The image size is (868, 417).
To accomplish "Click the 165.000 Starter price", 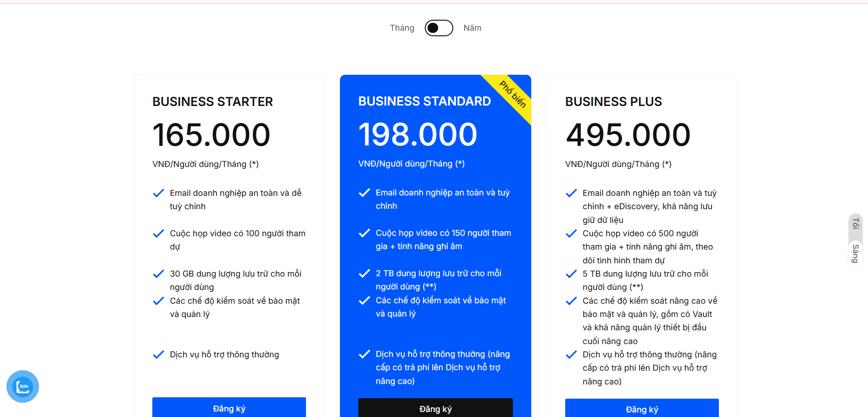I will tap(211, 135).
